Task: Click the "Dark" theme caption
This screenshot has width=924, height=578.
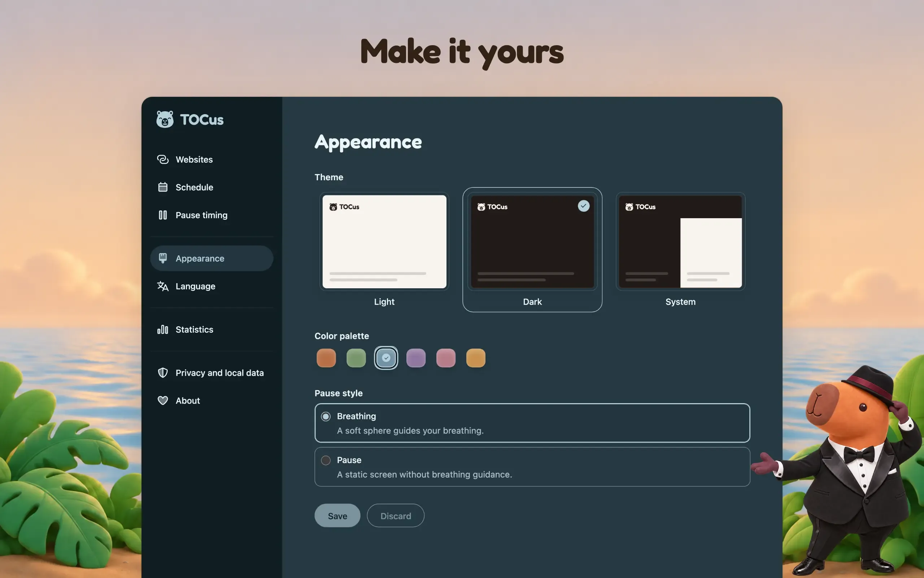Action: [x=532, y=302]
